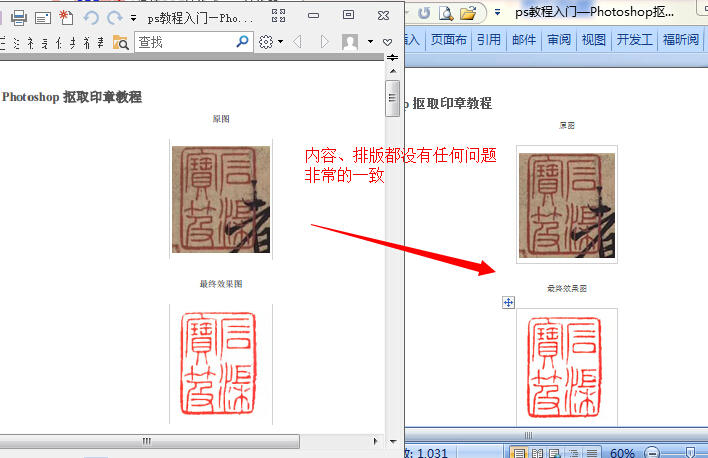This screenshot has width=708, height=458.
Task: Click the PDF vertical scrollbar up arrow
Action: click(393, 71)
